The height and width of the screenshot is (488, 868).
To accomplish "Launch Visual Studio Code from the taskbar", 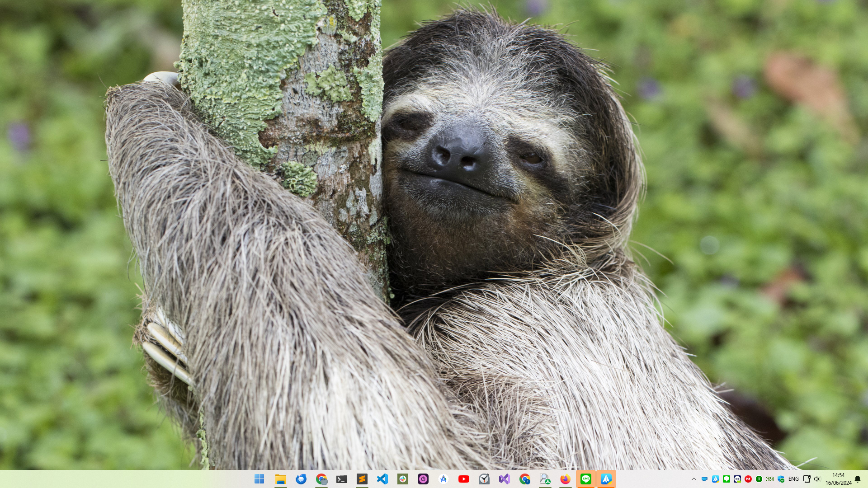I will 382,479.
